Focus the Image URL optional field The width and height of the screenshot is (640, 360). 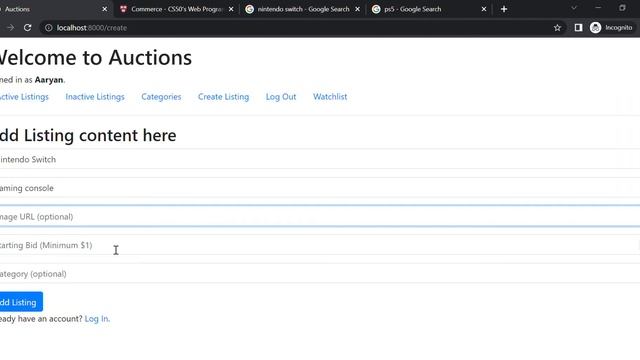tap(320, 216)
